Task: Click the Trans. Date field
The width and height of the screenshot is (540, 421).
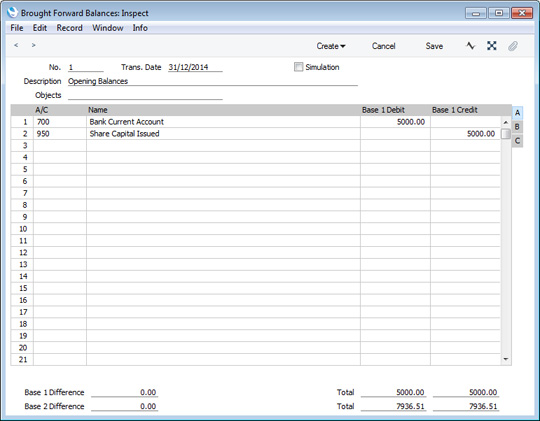Action: [195, 67]
